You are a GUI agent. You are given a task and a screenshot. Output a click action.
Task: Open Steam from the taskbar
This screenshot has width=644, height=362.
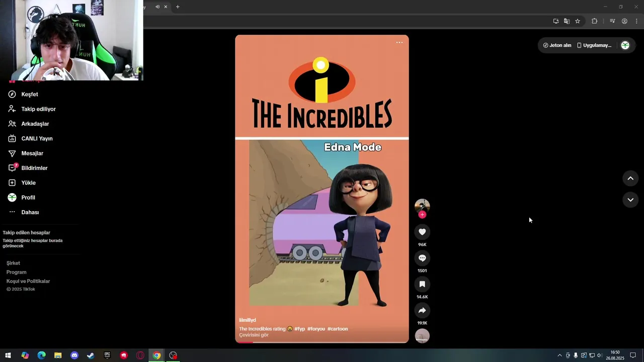91,355
